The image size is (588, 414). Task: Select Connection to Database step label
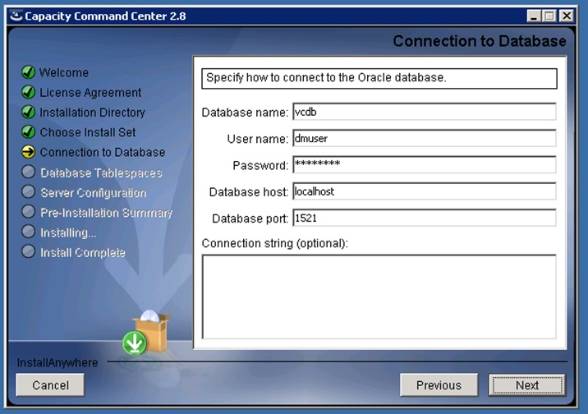(x=102, y=152)
